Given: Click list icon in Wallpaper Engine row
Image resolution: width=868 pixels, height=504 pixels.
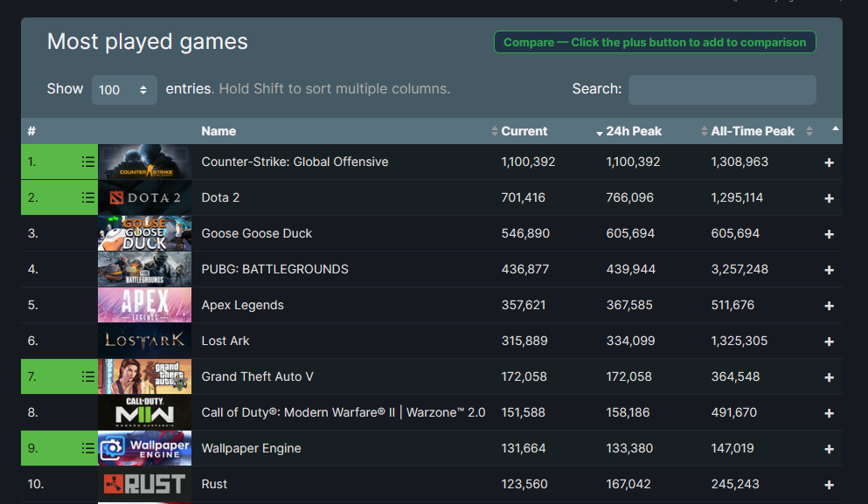Looking at the screenshot, I should click(87, 448).
